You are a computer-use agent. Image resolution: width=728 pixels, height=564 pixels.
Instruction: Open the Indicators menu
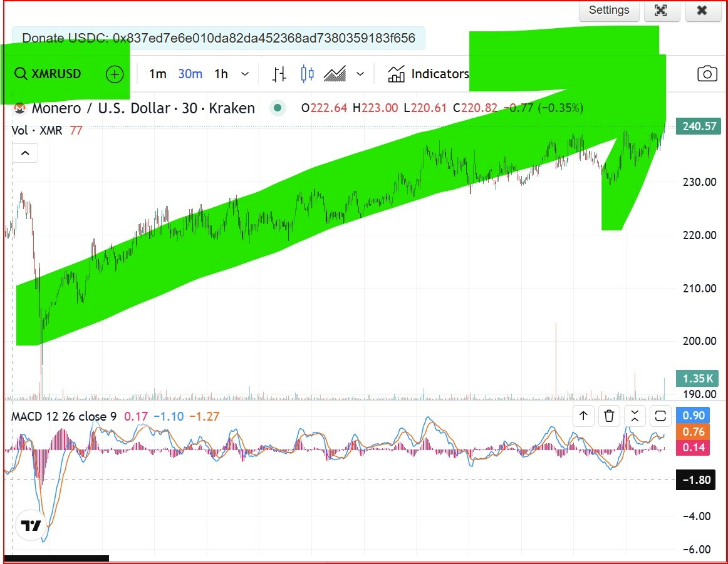click(429, 74)
